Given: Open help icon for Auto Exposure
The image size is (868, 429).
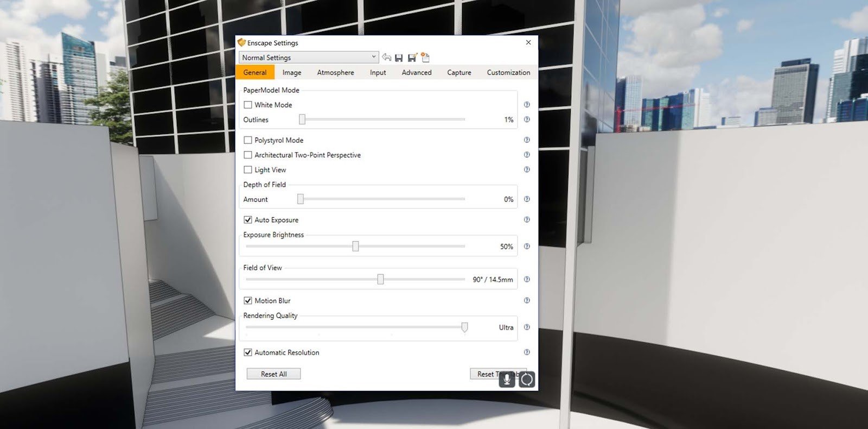Looking at the screenshot, I should 527,220.
